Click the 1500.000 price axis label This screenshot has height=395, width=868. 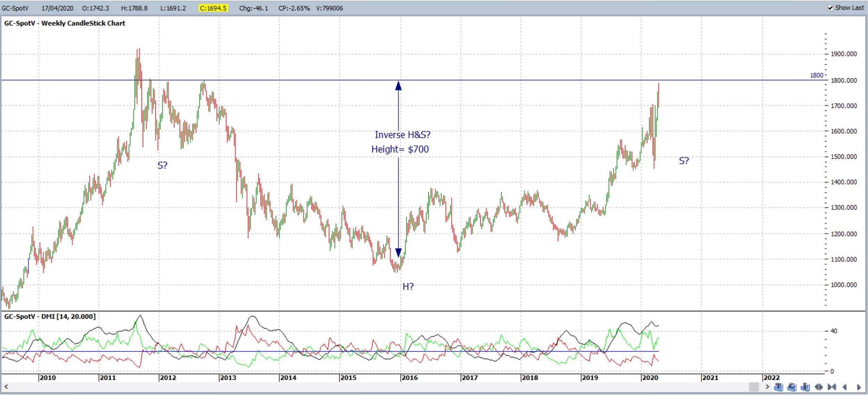coord(844,156)
